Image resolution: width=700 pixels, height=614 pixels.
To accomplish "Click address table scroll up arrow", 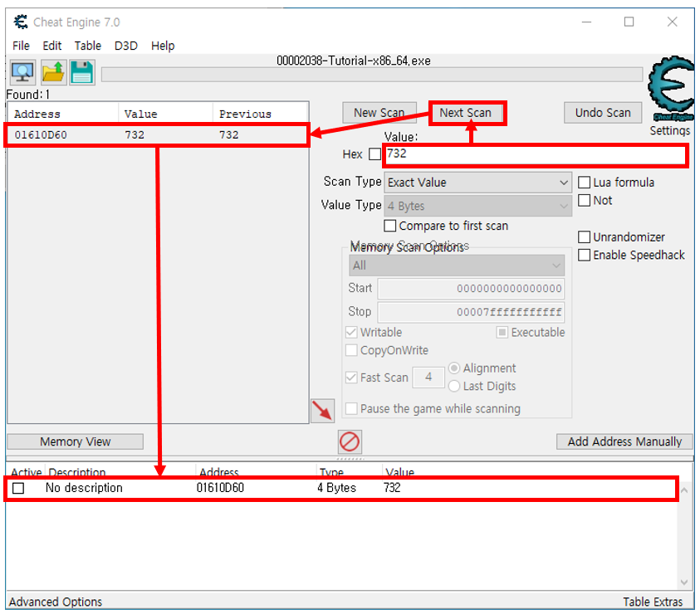I will (x=684, y=490).
